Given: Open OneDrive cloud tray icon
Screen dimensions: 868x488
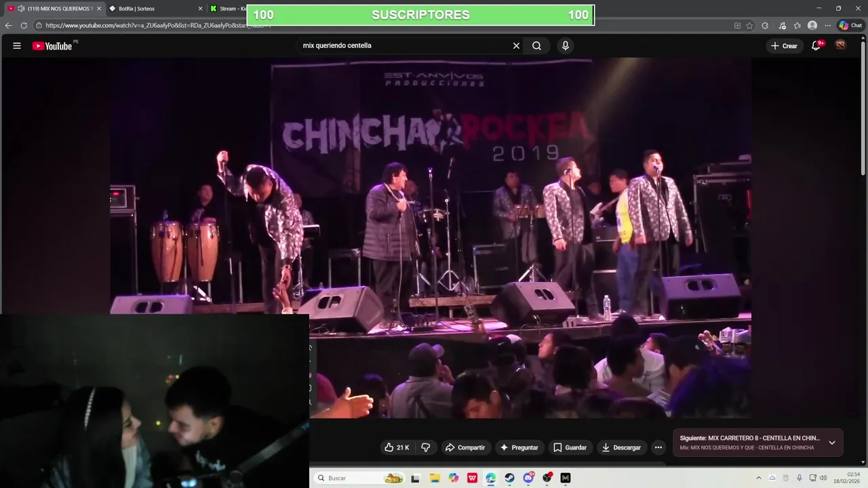Looking at the screenshot, I should [x=772, y=478].
